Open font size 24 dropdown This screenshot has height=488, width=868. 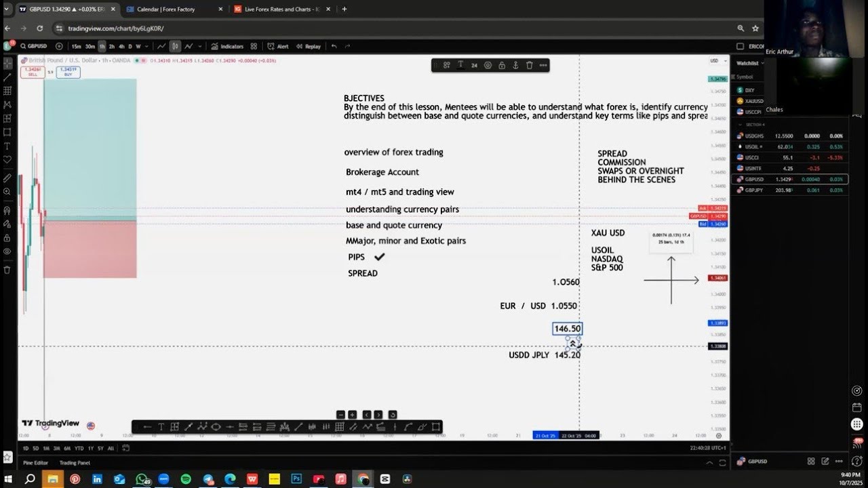[474, 65]
